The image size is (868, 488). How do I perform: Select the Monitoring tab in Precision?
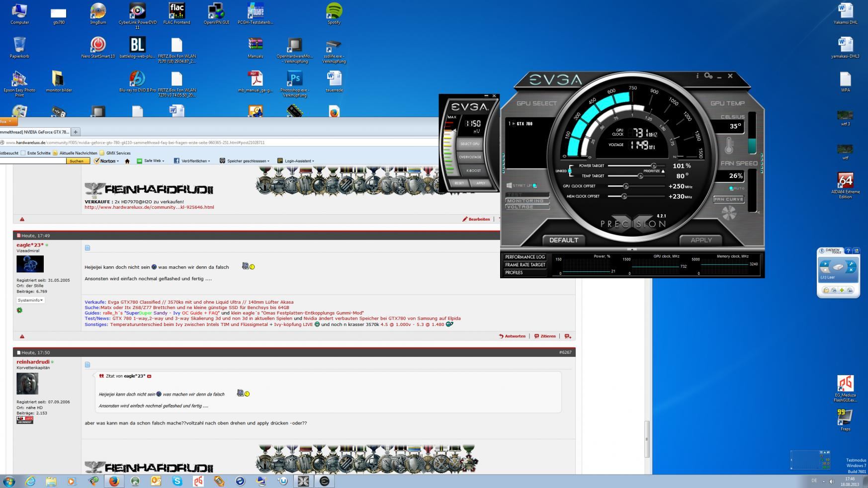[x=527, y=201]
